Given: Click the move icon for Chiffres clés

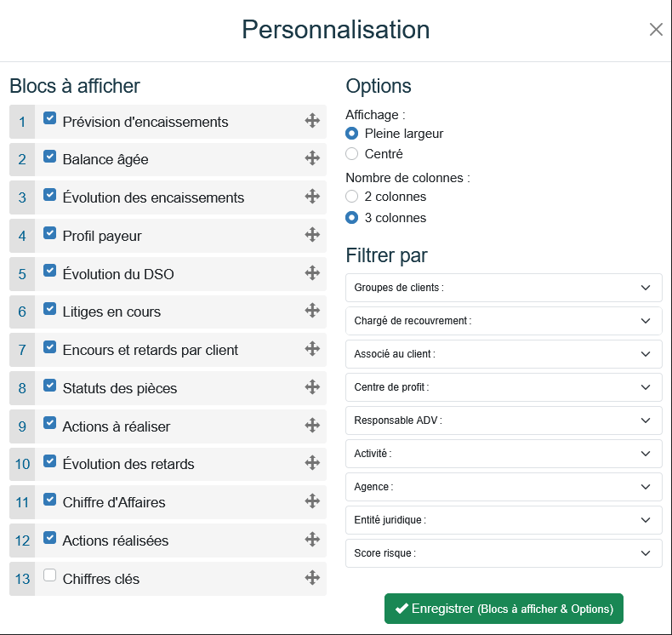Looking at the screenshot, I should click(312, 578).
